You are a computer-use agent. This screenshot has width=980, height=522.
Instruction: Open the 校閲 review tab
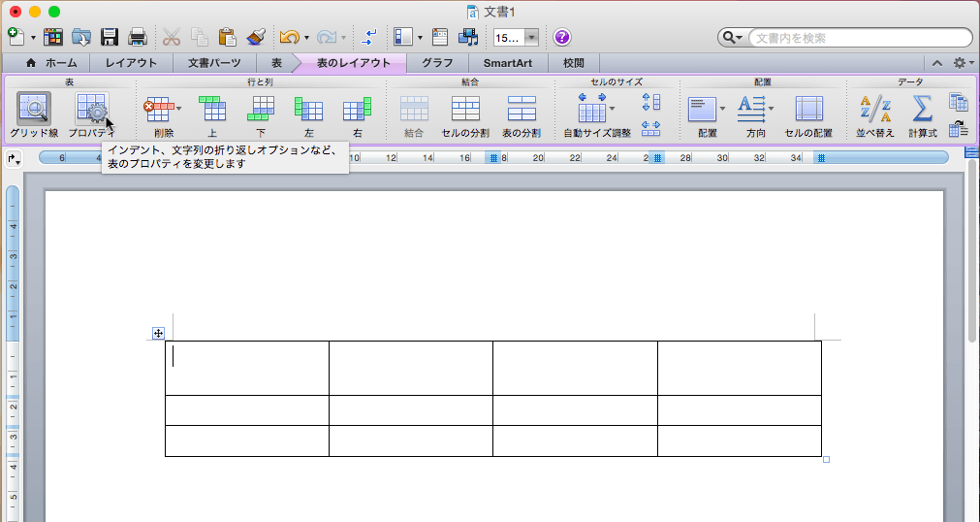[x=574, y=63]
